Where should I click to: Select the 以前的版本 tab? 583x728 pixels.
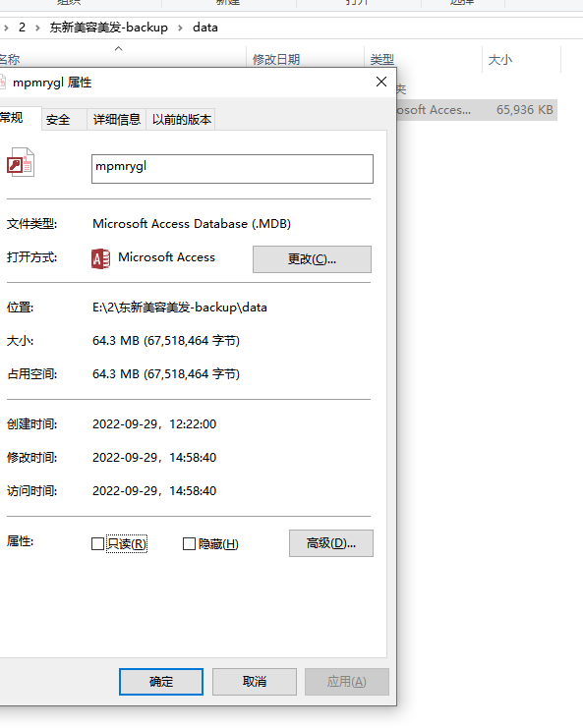181,119
